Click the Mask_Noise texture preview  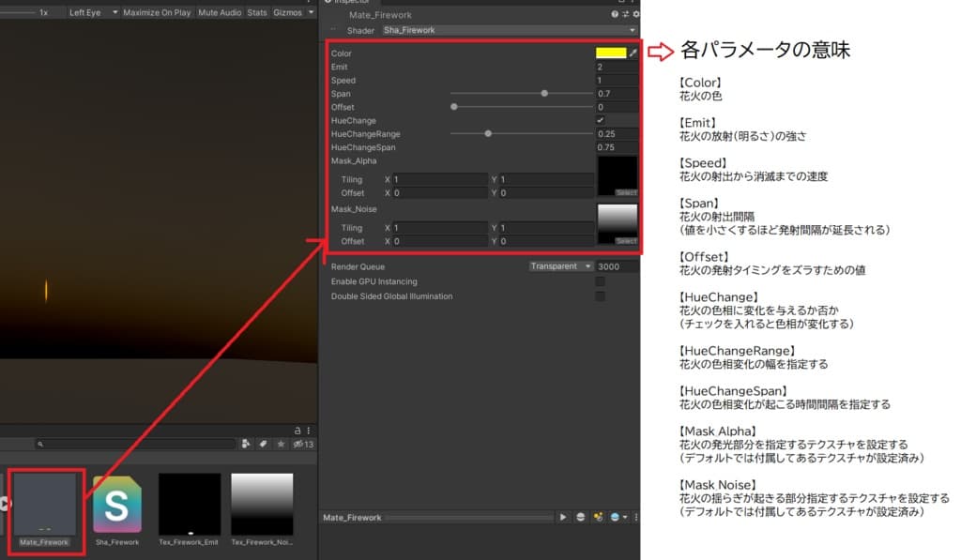618,224
